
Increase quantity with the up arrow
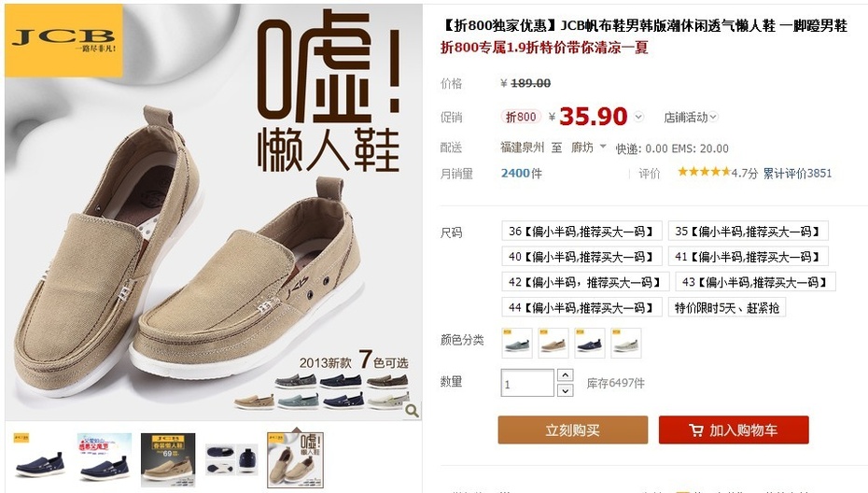click(x=565, y=375)
